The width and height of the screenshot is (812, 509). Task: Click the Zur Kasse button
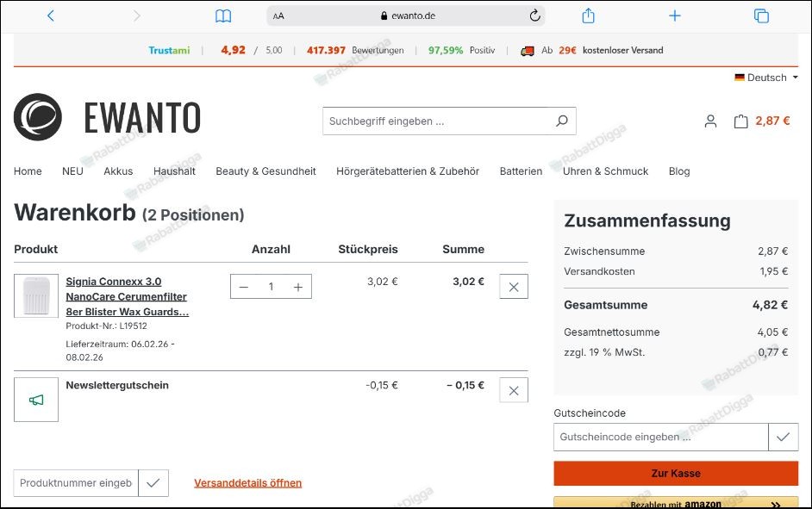pyautogui.click(x=676, y=474)
